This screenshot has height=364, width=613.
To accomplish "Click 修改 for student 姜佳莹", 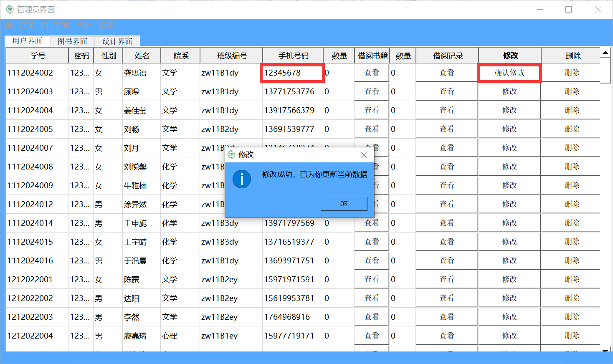I will coord(509,110).
